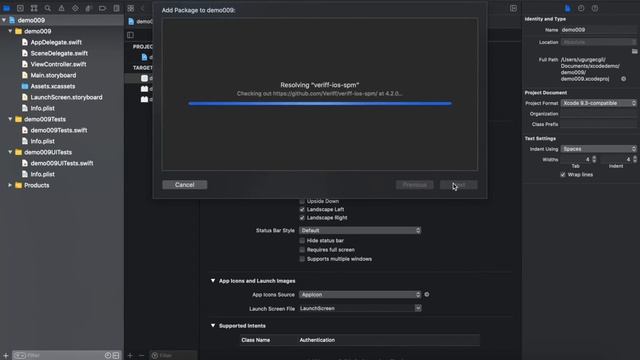The image size is (640, 360).
Task: Collapse Supported Intents section
Action: coord(213,326)
